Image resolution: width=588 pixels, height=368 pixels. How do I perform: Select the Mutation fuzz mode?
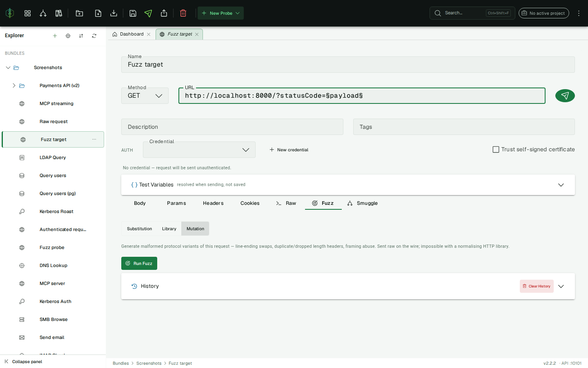195,229
